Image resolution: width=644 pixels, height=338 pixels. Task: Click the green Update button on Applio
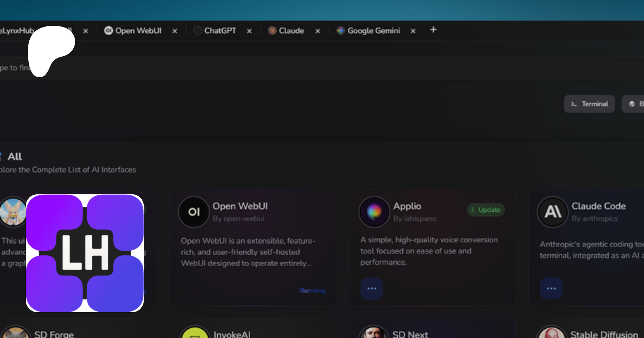click(486, 210)
